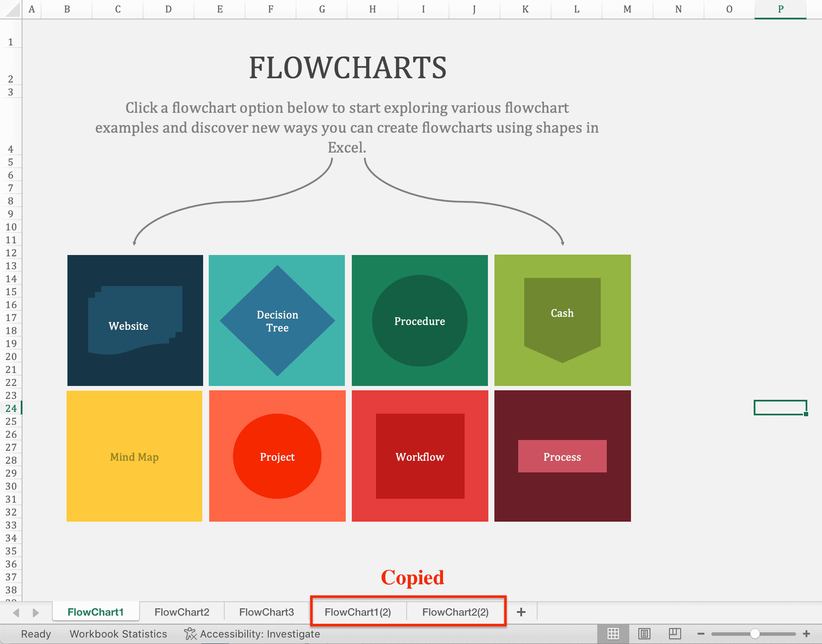Screen dimensions: 822x644
Task: Click the zoom in plus icon
Action: click(806, 634)
